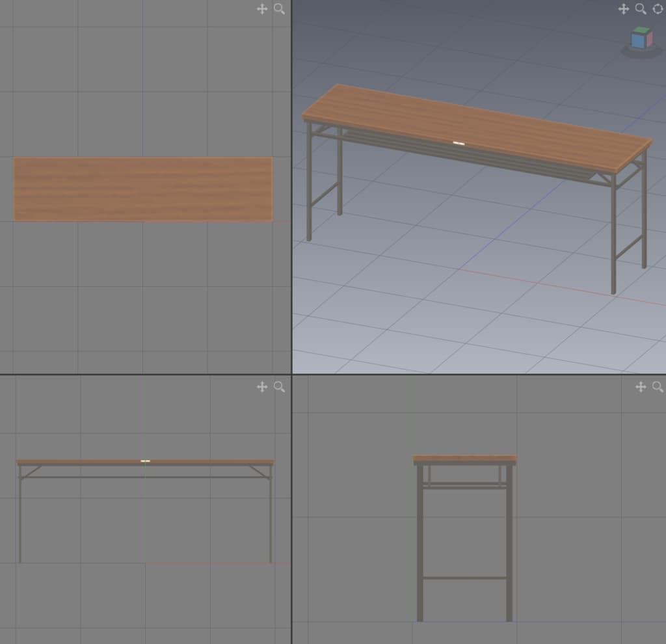The image size is (666, 644).
Task: Select the tabletop edge in the side view
Action: point(465,459)
